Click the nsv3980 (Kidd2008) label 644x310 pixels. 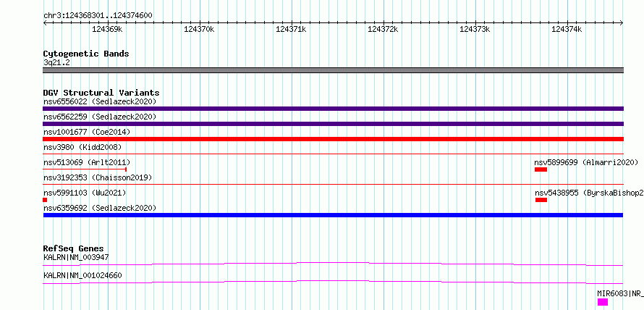pyautogui.click(x=82, y=147)
